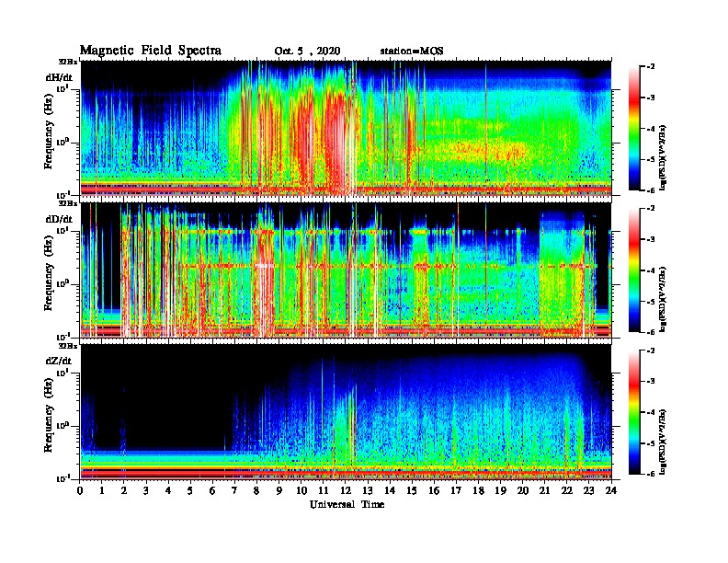728x563 pixels.
Task: Click the 'Universal Time' axis title
Action: coord(347,504)
